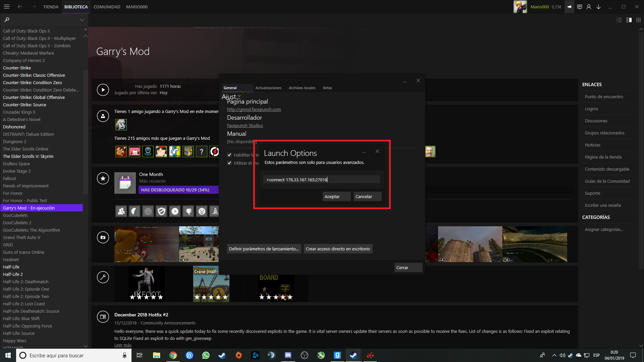Select Counter-Strike: Global Offensive in list
644x362 pixels.
click(x=34, y=97)
